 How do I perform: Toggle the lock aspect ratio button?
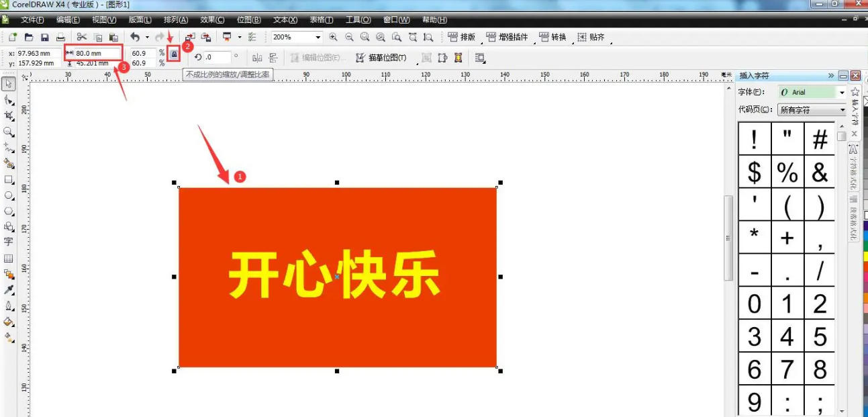coord(173,55)
